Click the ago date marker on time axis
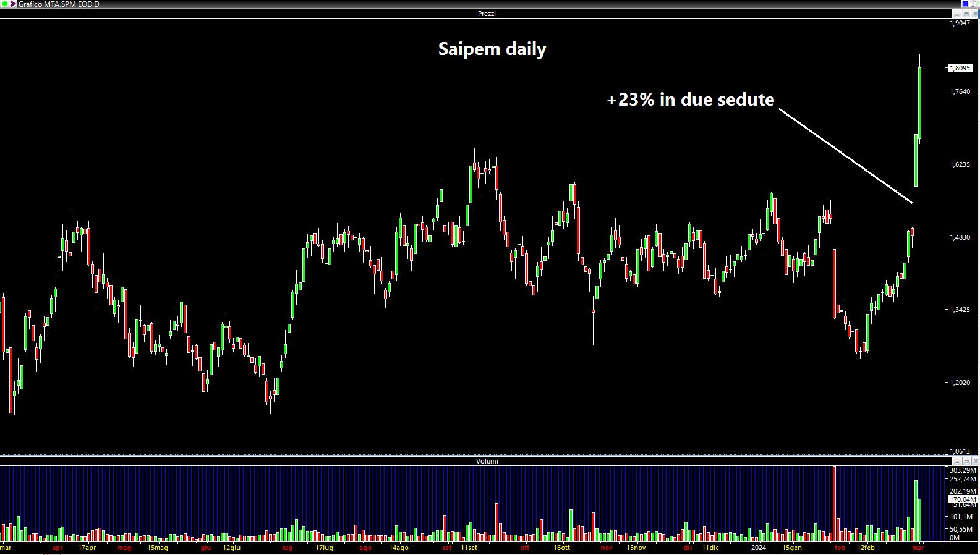The image size is (980, 555). click(x=365, y=548)
